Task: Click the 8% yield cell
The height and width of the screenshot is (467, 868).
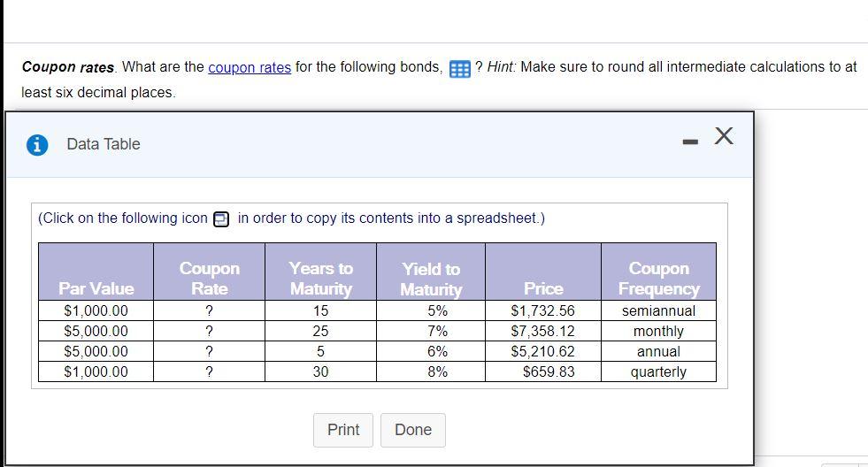Action: tap(431, 371)
